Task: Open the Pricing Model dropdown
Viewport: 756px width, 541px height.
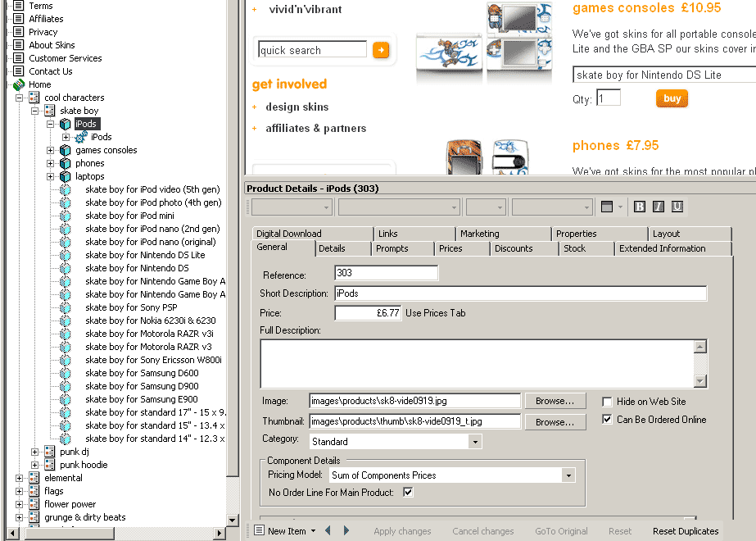Action: click(568, 475)
